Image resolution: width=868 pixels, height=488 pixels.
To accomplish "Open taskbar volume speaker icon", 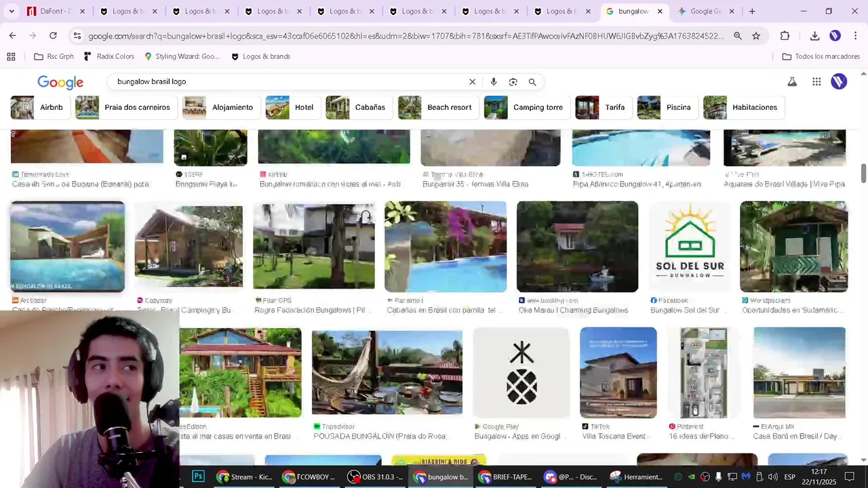I will 772,477.
